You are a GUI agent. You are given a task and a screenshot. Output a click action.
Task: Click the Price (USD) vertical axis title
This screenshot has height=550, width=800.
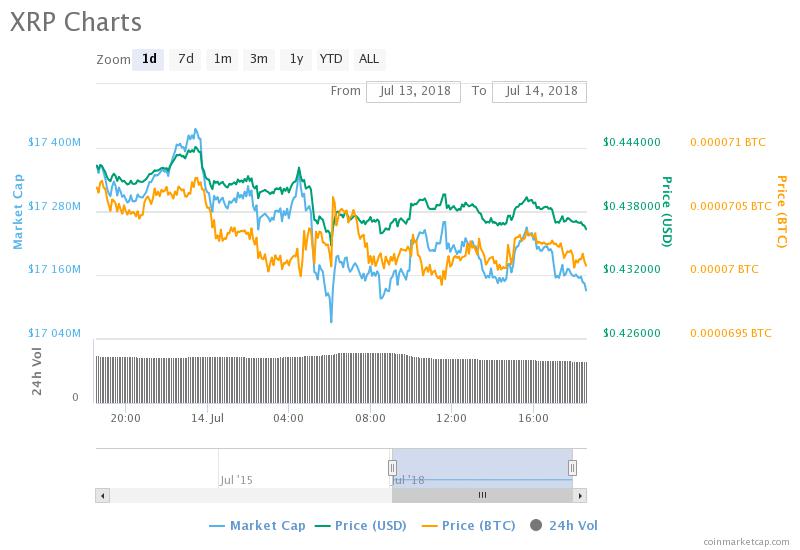(667, 211)
